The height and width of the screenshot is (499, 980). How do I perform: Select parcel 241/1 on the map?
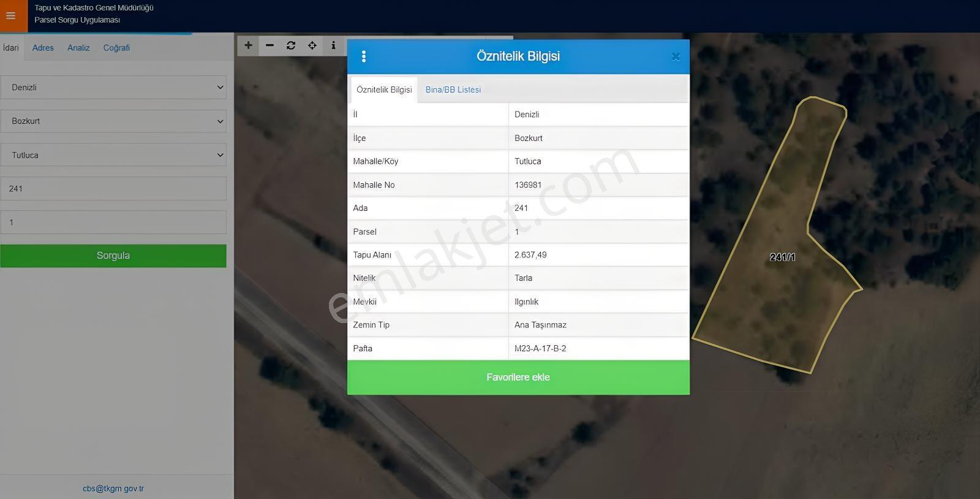[782, 257]
